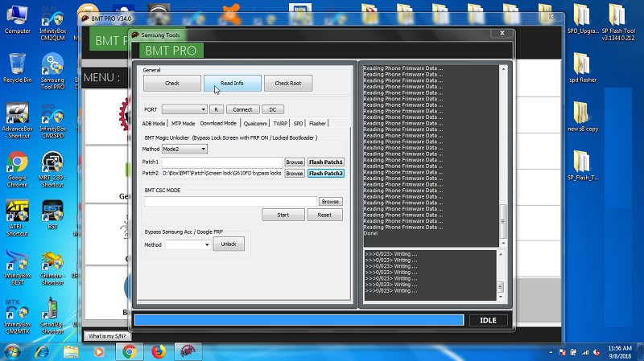Image resolution: width=644 pixels, height=361 pixels.
Task: Click the Connect button
Action: (243, 109)
